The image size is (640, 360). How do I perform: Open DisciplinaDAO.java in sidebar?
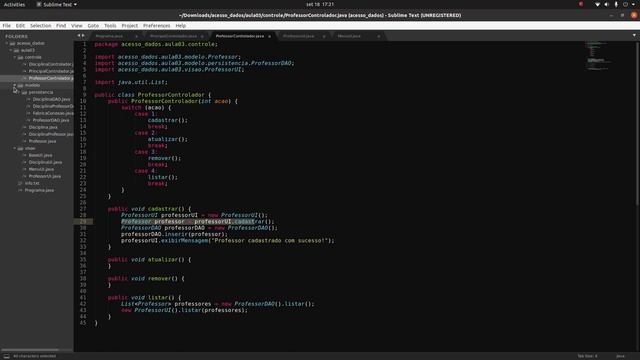tap(51, 99)
